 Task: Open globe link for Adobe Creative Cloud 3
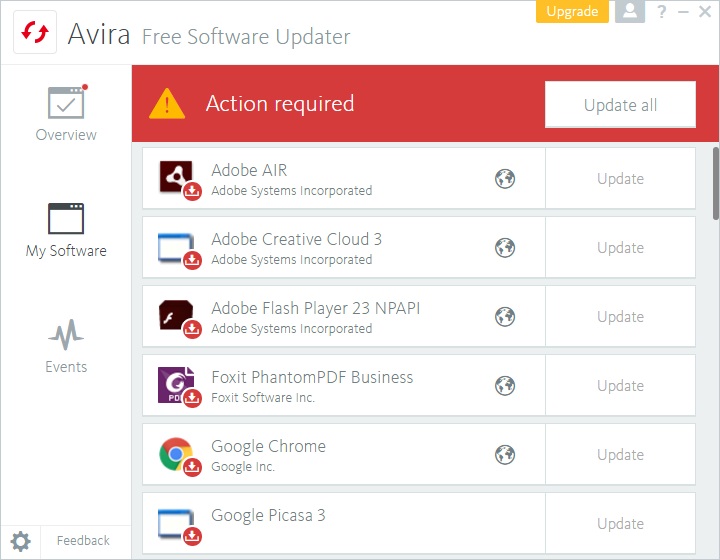click(x=505, y=248)
